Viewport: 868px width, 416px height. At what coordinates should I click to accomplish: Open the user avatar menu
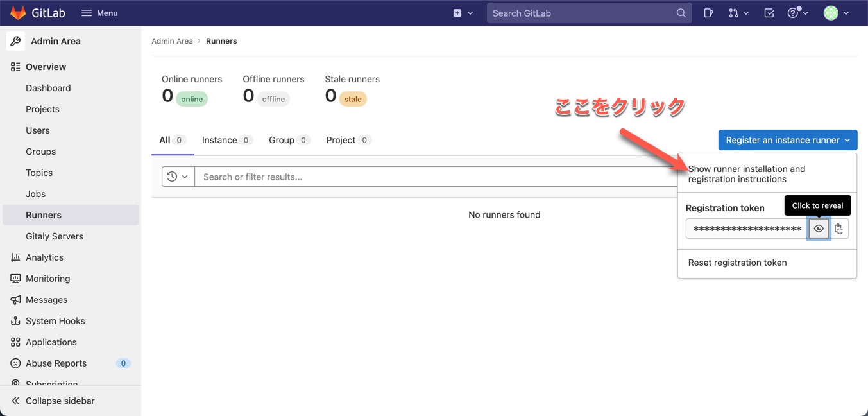(x=836, y=13)
